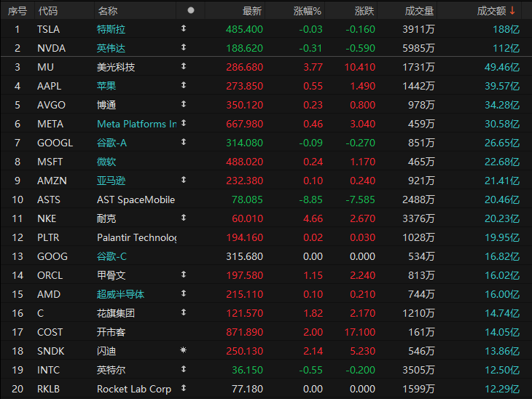Open the 亚马逊 stock name link

(111, 181)
